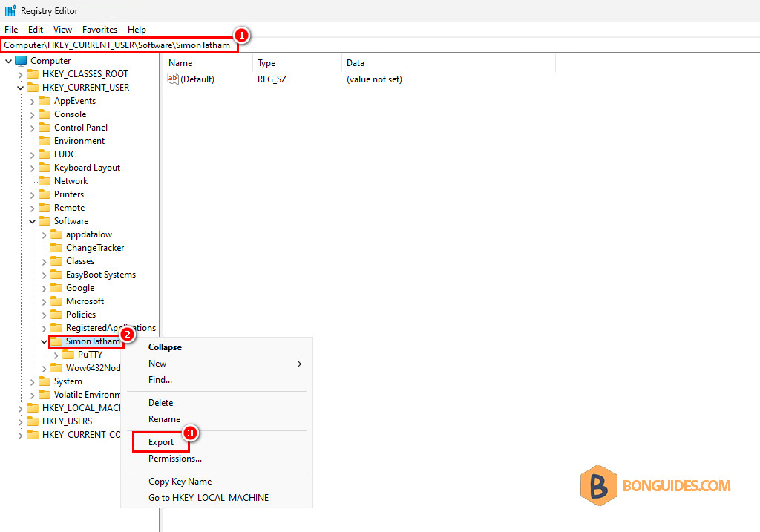The width and height of the screenshot is (760, 532).
Task: Expand the Keyboard Layout chevron
Action: click(x=33, y=168)
